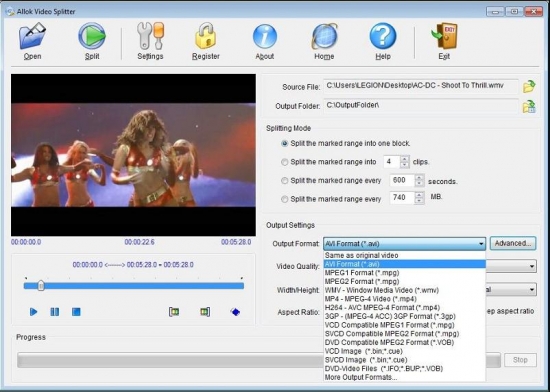Choose MP4 - MPEG-4 Video (*.mp4)
This screenshot has width=550, height=392.
point(404,299)
